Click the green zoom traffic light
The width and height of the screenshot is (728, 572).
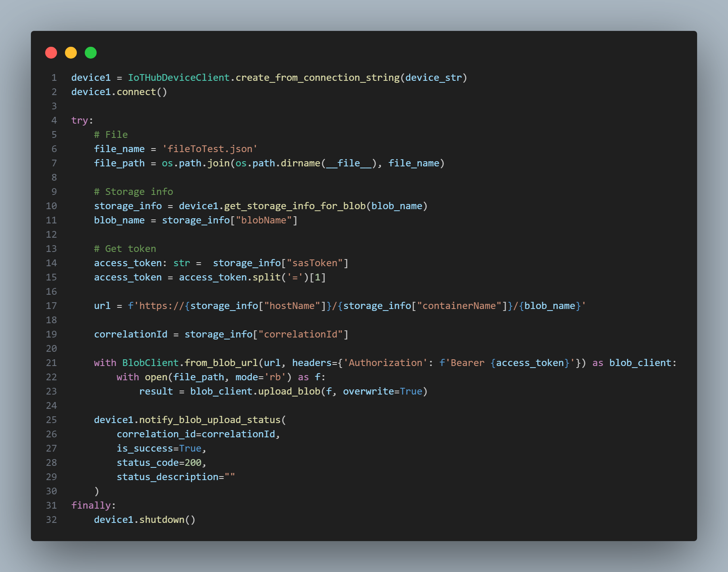click(90, 52)
